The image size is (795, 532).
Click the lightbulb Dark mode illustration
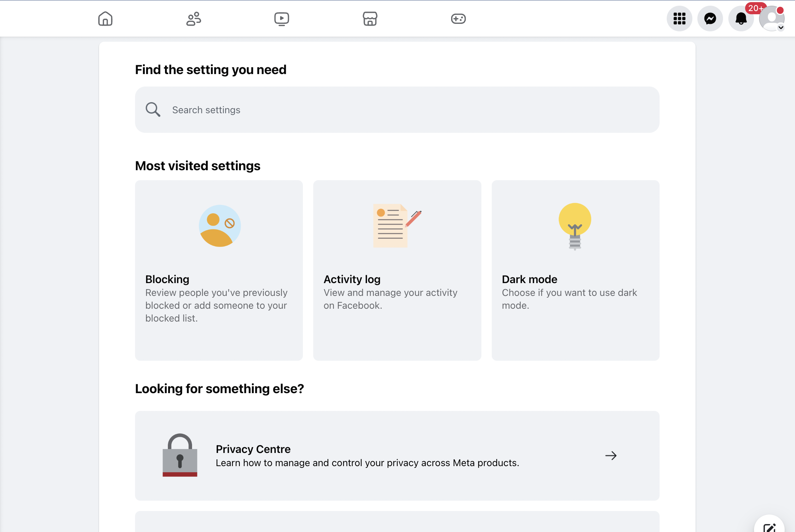[575, 226]
